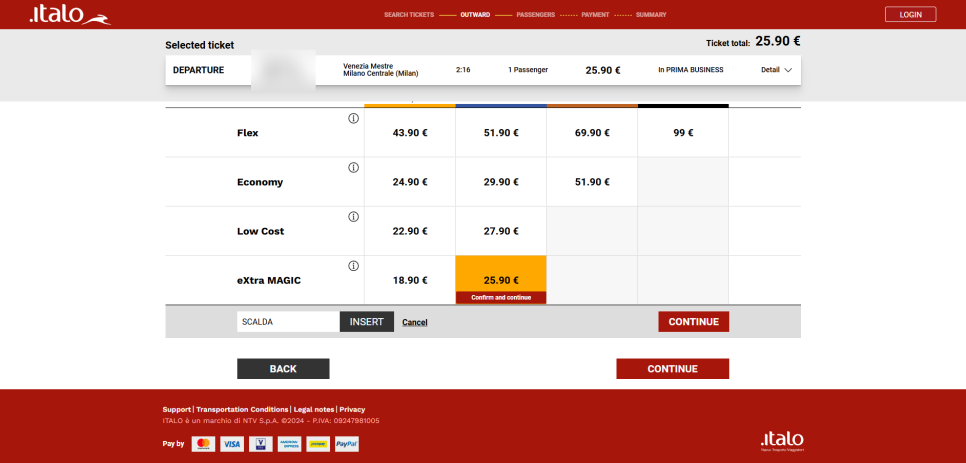966x463 pixels.
Task: Click the eXtra MAGIC row label
Action: pos(269,281)
